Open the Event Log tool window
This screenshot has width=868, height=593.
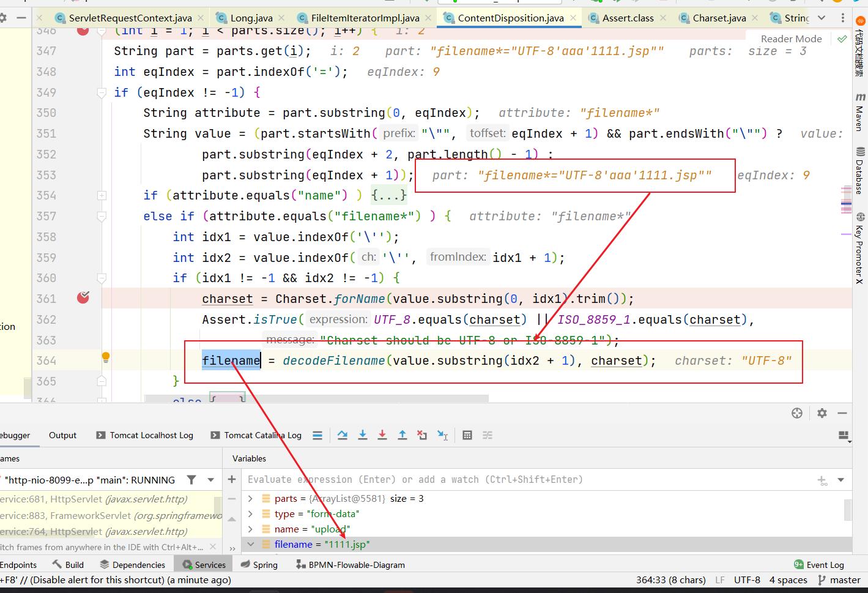(818, 565)
